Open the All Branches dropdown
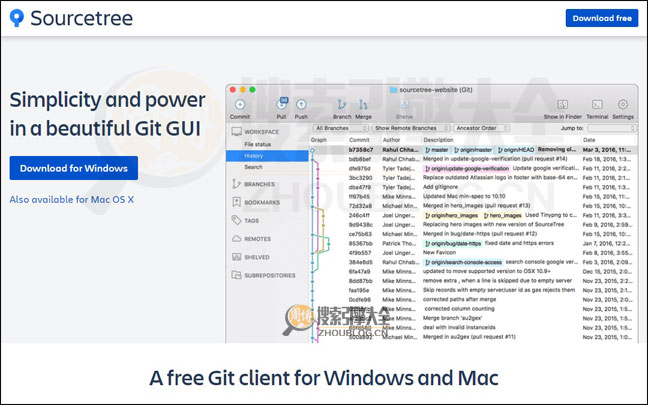The image size is (648, 405). coord(341,128)
